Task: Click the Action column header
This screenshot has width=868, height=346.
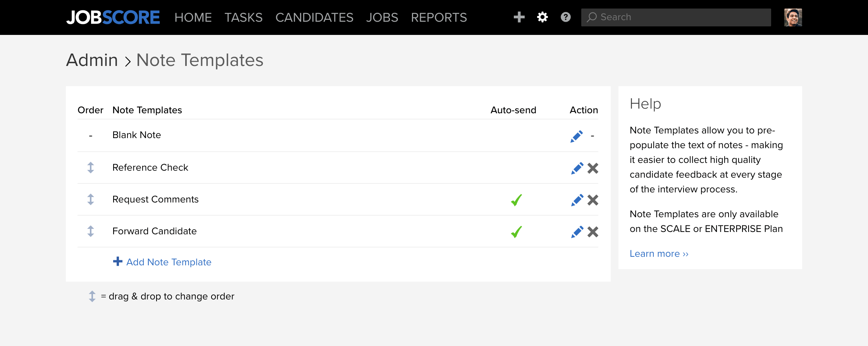Action: tap(584, 110)
